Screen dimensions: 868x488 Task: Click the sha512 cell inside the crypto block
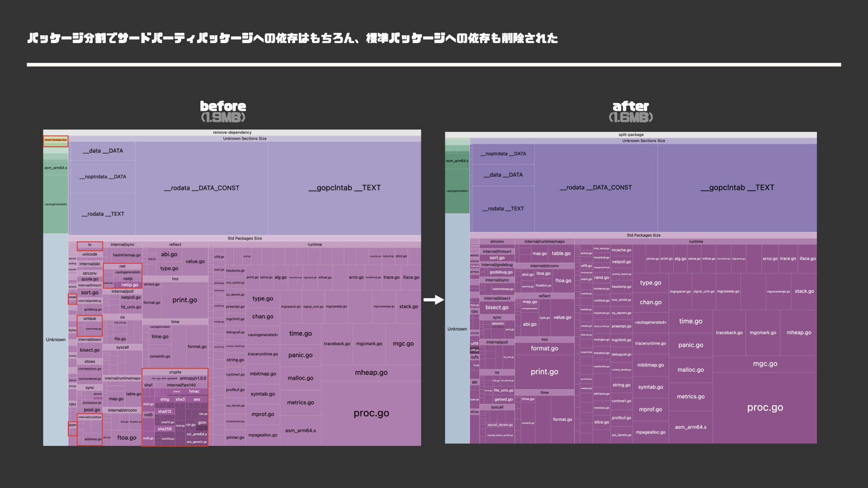[x=165, y=412]
